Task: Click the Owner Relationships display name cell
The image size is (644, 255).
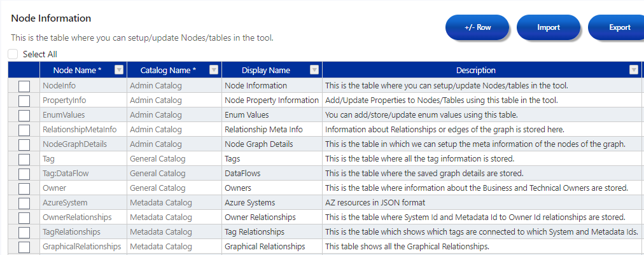Action: 272,217
